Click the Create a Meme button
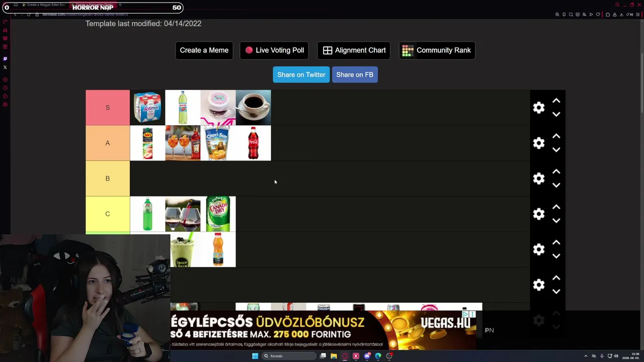 click(x=204, y=50)
